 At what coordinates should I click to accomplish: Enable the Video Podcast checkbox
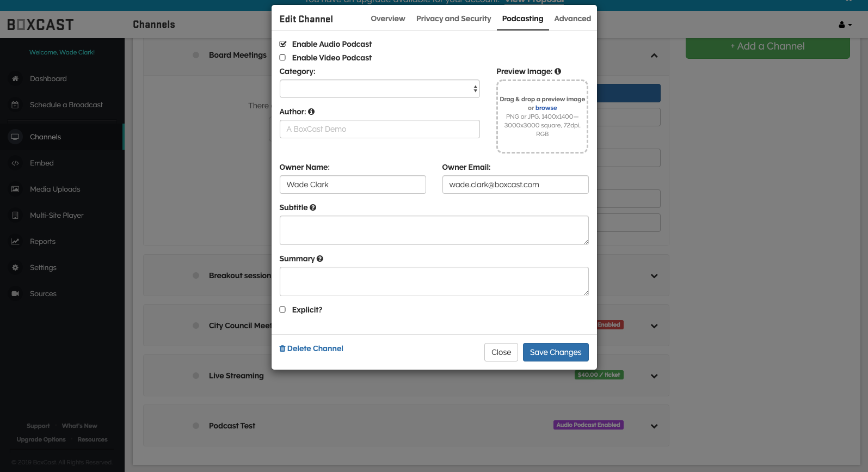tap(283, 58)
